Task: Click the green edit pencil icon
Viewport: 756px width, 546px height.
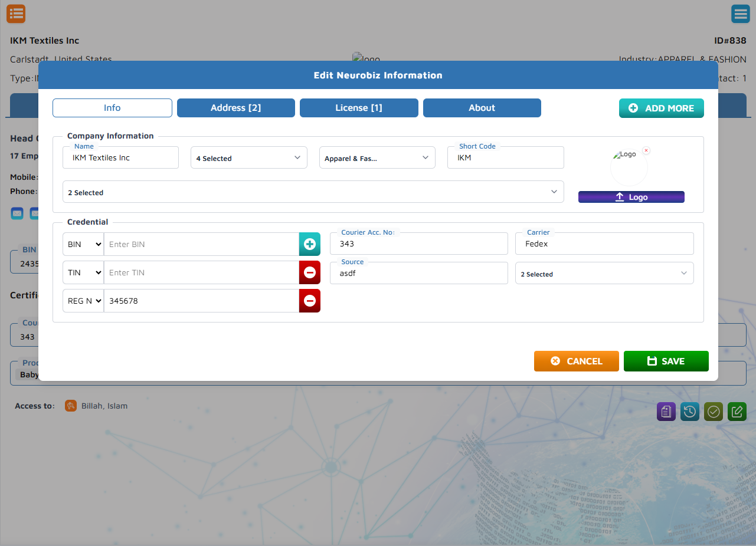Action: tap(737, 411)
